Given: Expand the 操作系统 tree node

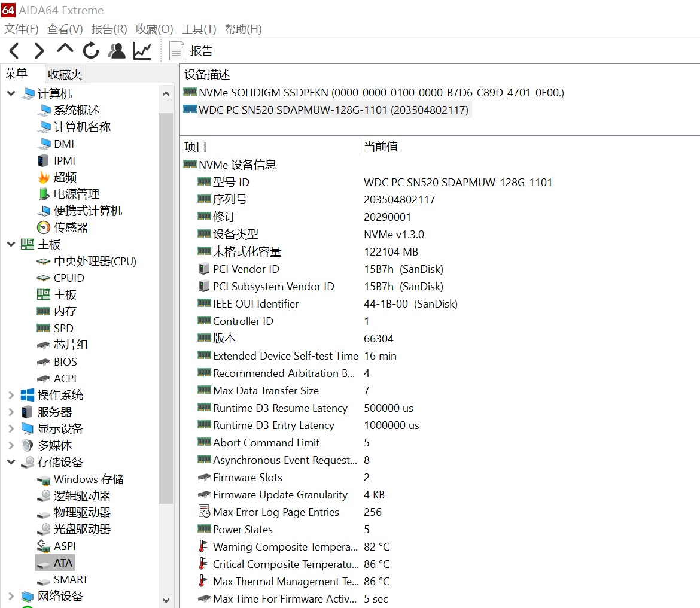Looking at the screenshot, I should point(11,395).
